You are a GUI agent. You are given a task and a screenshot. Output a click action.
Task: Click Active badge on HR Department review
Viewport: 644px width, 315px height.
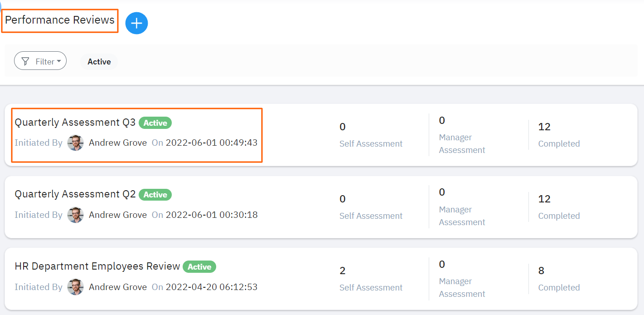[x=199, y=267]
